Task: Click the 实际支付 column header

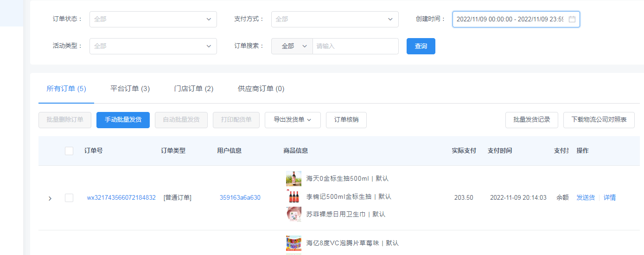Action: coord(464,150)
